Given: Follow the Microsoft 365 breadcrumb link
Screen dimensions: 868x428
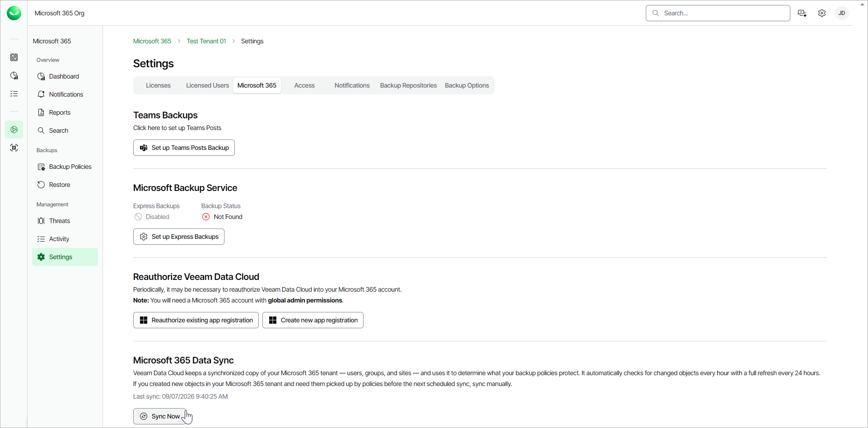Looking at the screenshot, I should point(152,41).
